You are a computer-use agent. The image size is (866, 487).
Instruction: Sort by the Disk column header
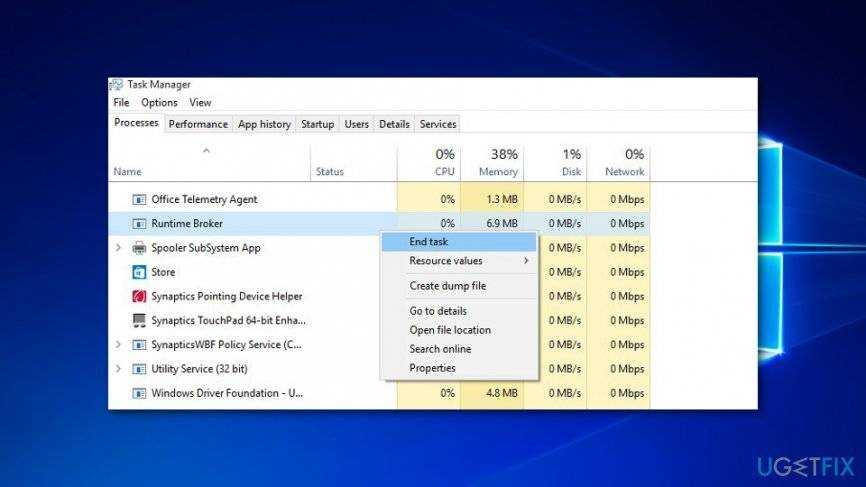coord(571,172)
